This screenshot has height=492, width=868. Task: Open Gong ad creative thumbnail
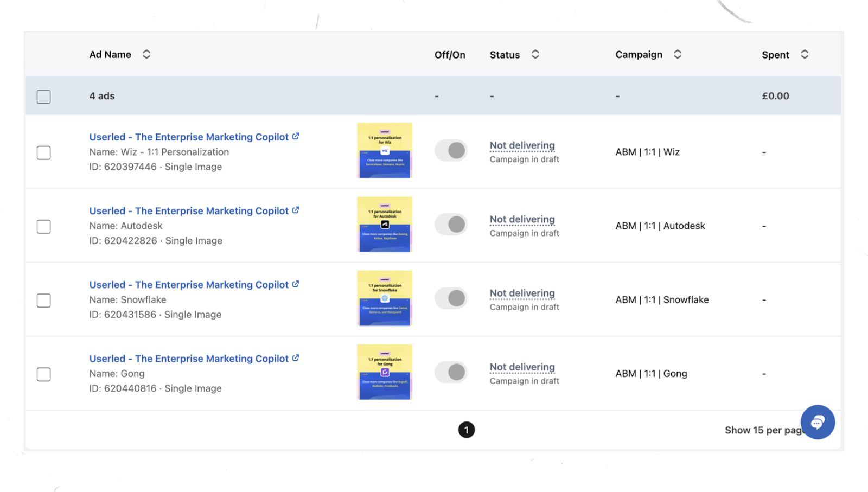point(385,372)
